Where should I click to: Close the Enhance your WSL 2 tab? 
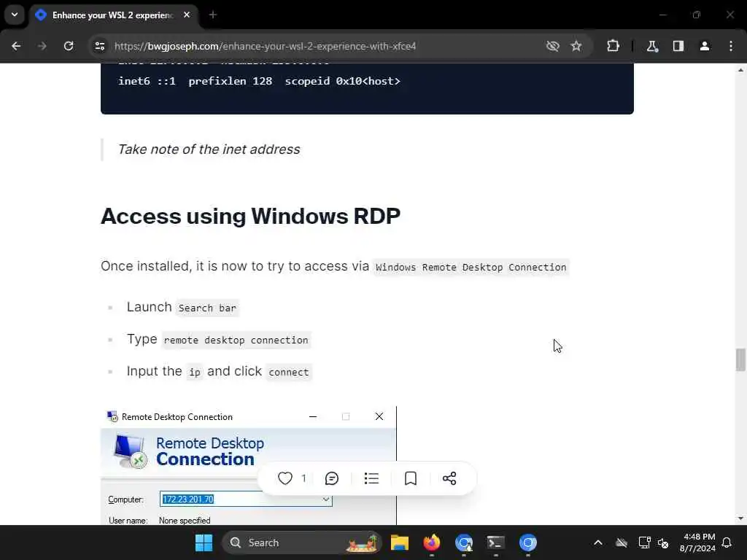click(x=187, y=15)
